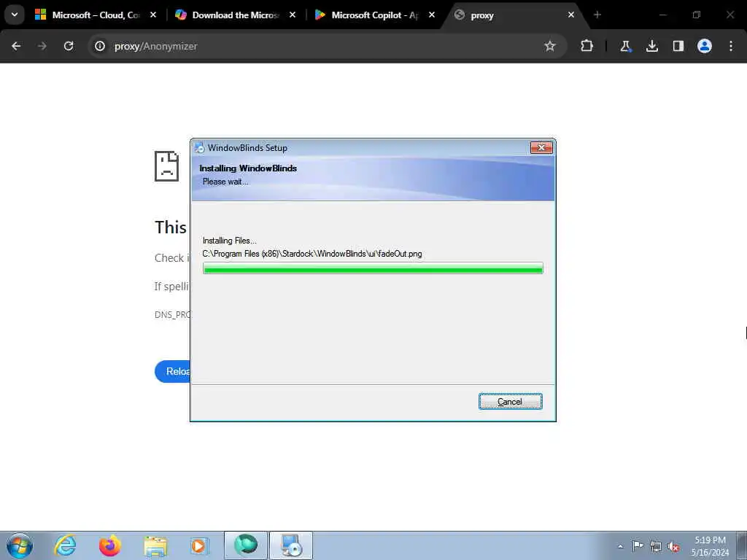Open the Extensions puzzle icon

coord(587,46)
